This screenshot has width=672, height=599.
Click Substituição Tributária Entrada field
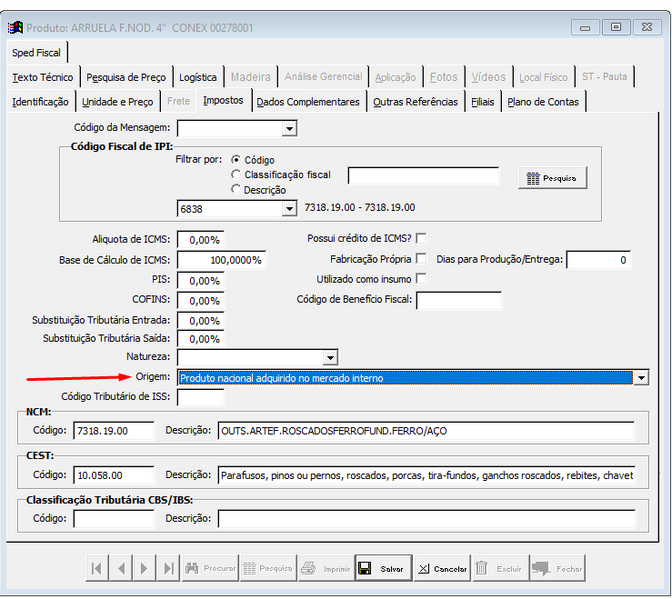201,320
